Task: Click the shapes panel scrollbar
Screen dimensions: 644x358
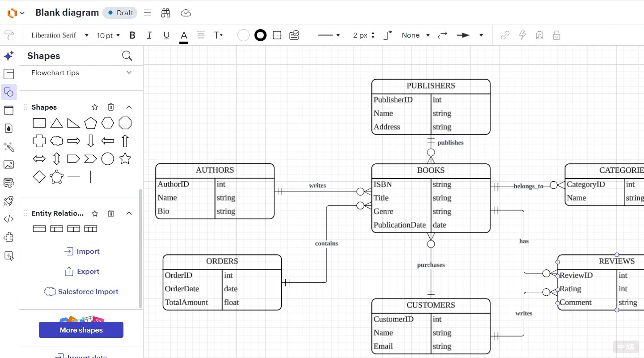Action: 140,251
